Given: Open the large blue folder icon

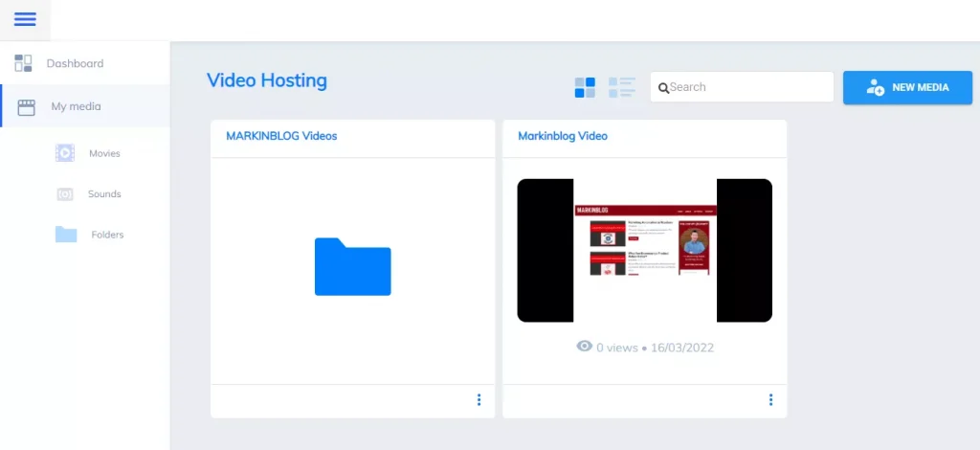Looking at the screenshot, I should click(x=352, y=266).
